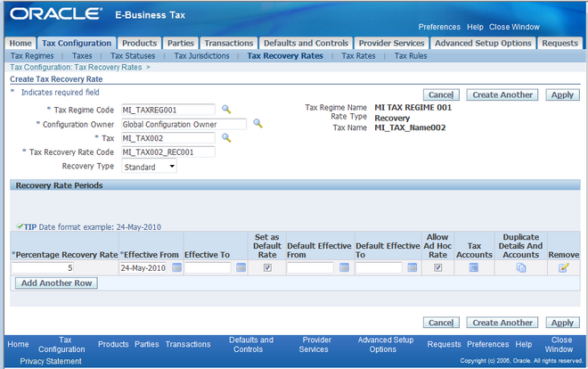The height and width of the screenshot is (369, 588).
Task: Click Close Window link in the header
Action: (x=514, y=27)
